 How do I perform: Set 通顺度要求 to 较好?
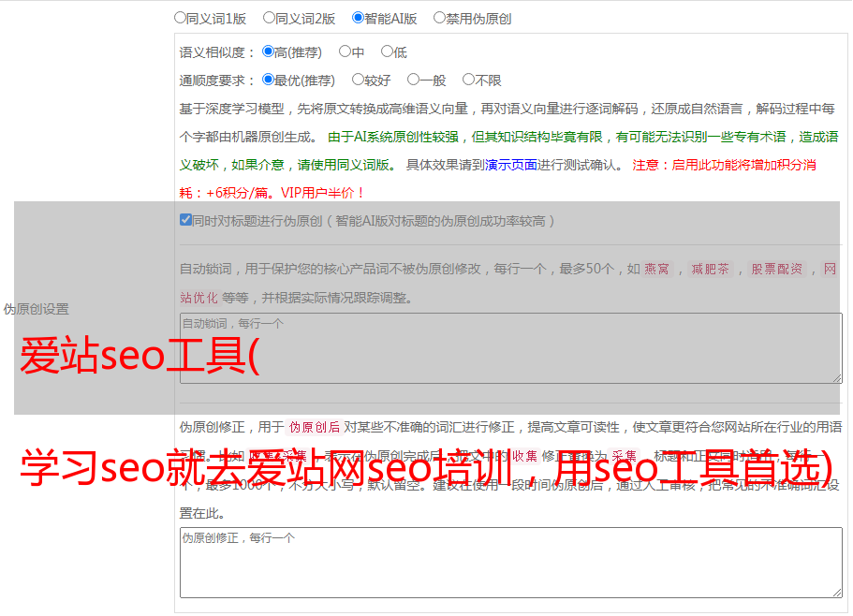coord(358,80)
